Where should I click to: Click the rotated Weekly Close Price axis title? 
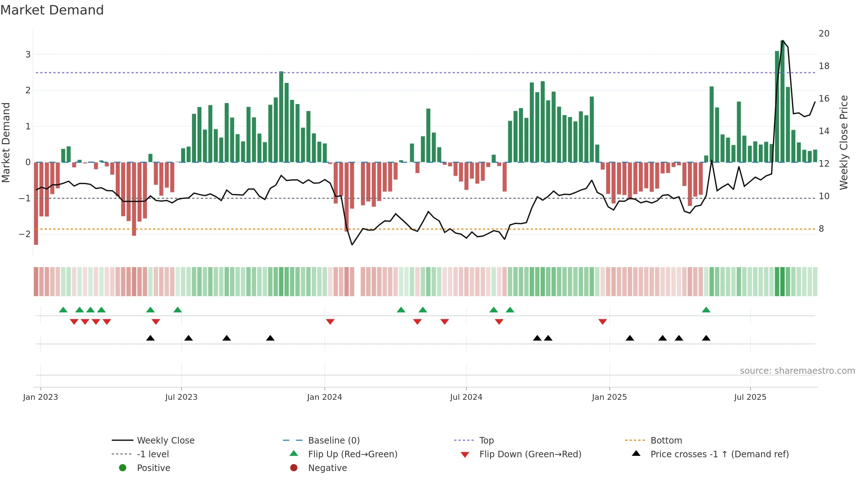tap(844, 142)
